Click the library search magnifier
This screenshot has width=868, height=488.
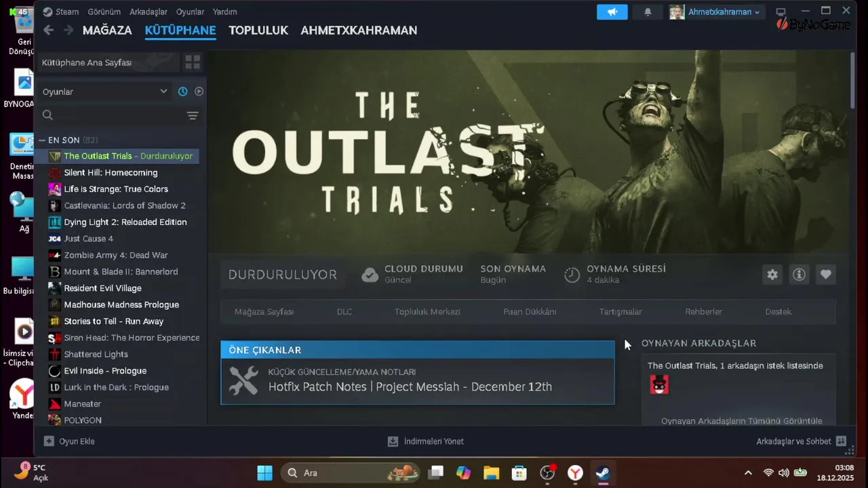[47, 115]
